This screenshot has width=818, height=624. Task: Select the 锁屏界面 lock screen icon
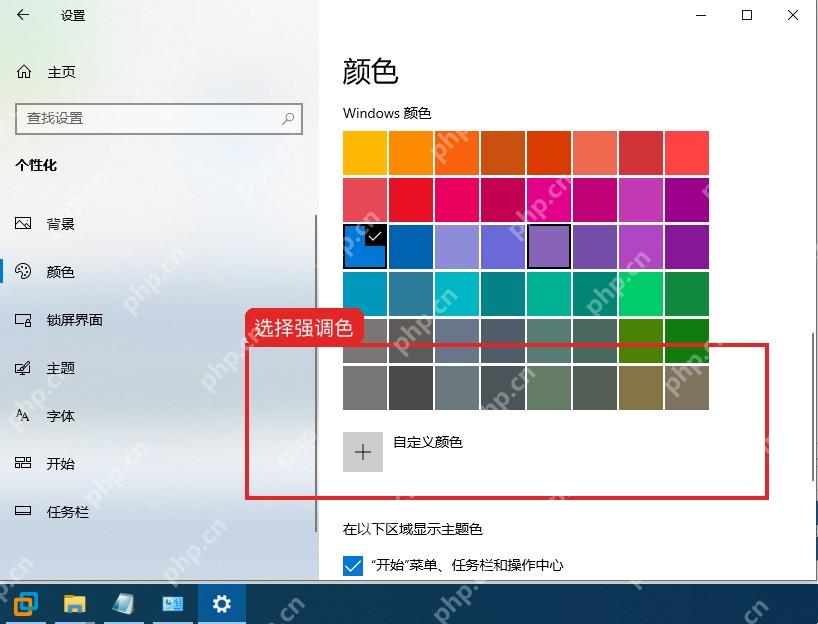[x=23, y=320]
